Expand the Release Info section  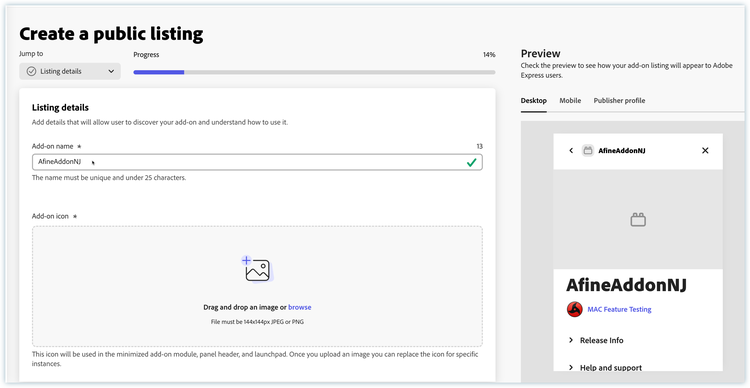[596, 341]
